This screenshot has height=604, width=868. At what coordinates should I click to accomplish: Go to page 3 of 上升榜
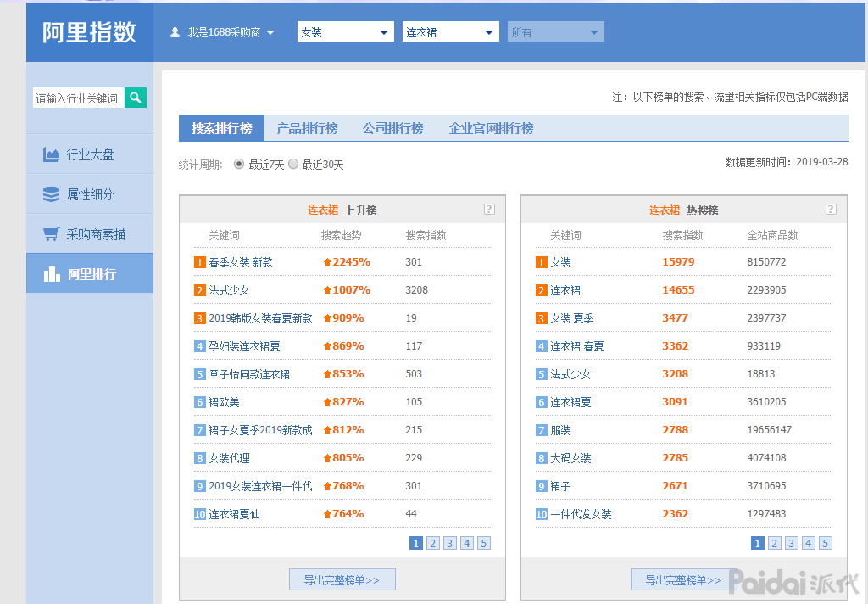pyautogui.click(x=450, y=543)
